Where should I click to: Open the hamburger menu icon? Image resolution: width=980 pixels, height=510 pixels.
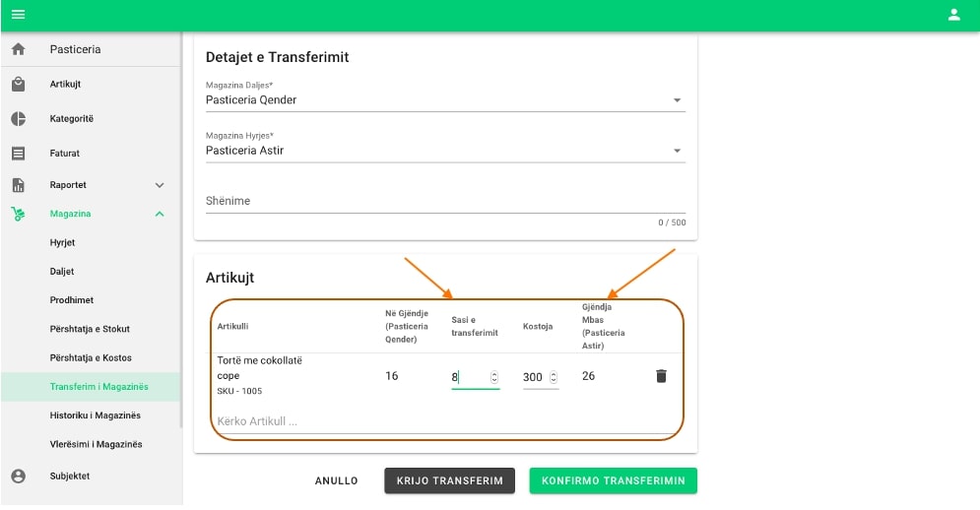[x=18, y=15]
